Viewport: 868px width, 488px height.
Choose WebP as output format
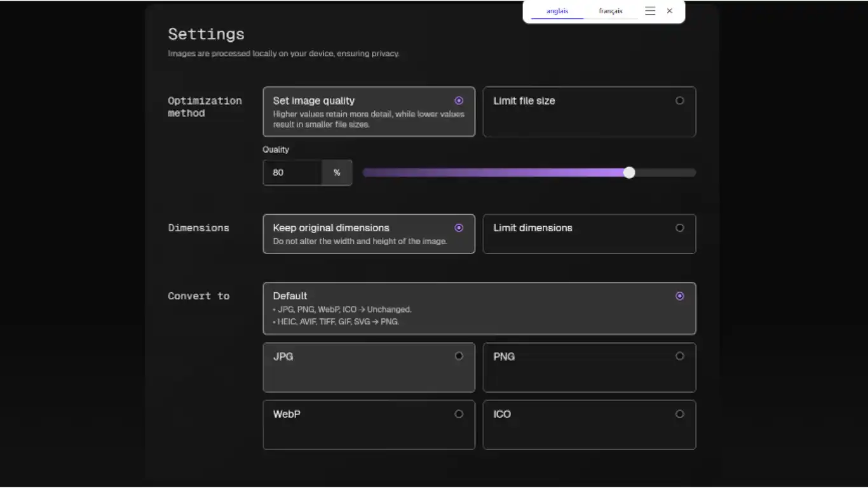point(369,424)
